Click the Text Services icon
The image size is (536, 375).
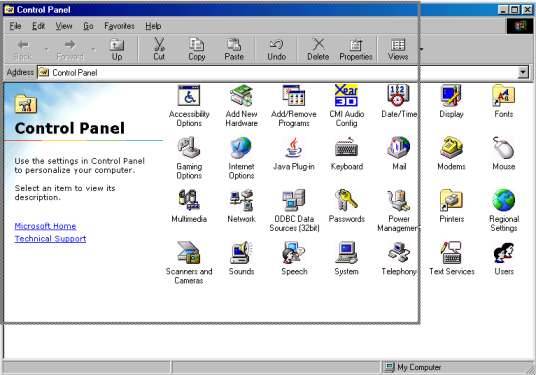point(451,253)
